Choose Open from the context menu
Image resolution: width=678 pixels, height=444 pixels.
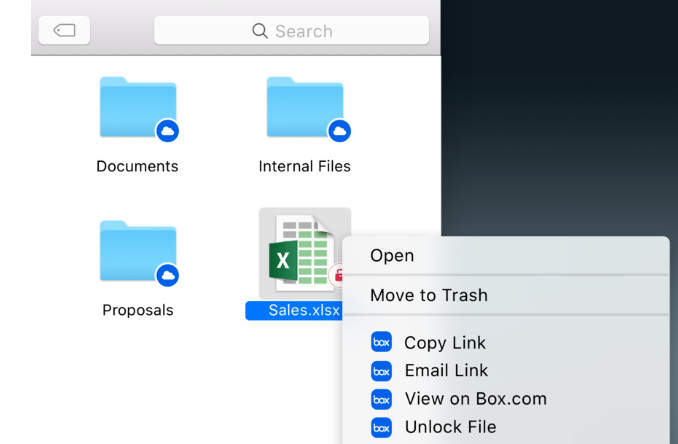pyautogui.click(x=392, y=256)
